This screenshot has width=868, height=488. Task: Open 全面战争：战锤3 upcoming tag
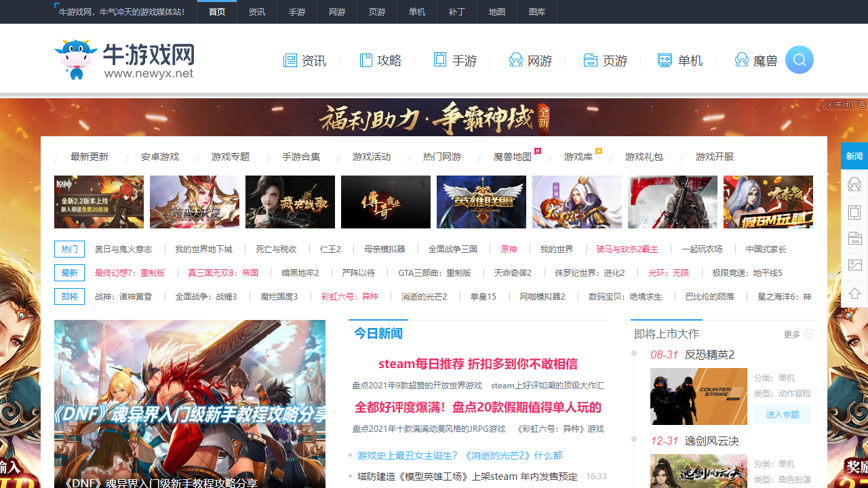coord(206,297)
